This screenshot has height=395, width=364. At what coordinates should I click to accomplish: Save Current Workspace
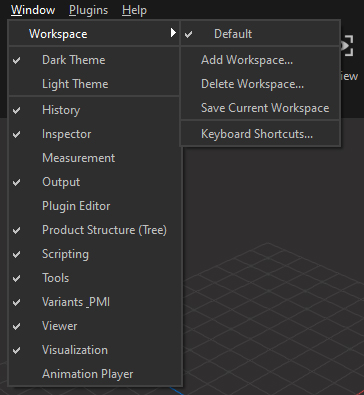click(x=260, y=108)
